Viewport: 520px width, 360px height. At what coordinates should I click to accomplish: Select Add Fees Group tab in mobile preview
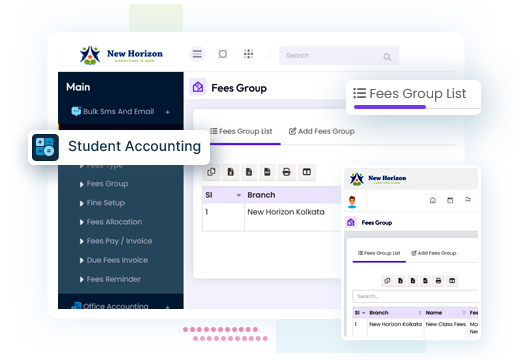tap(434, 253)
